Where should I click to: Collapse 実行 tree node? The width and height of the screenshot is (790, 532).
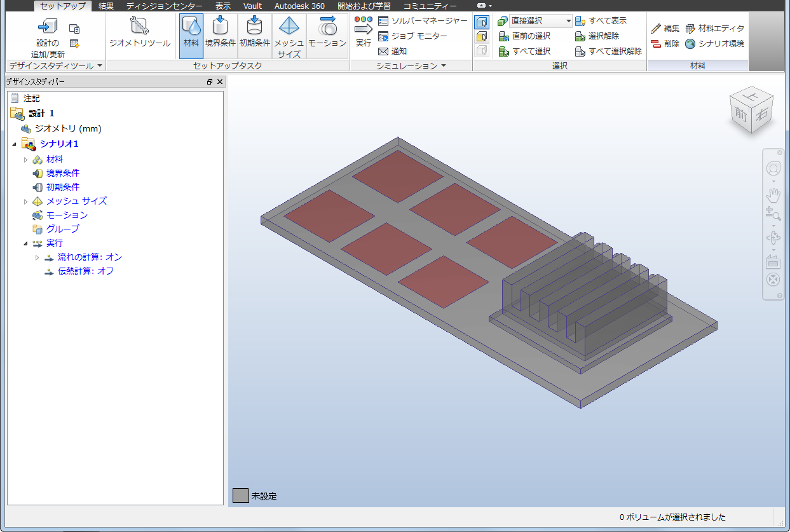26,243
